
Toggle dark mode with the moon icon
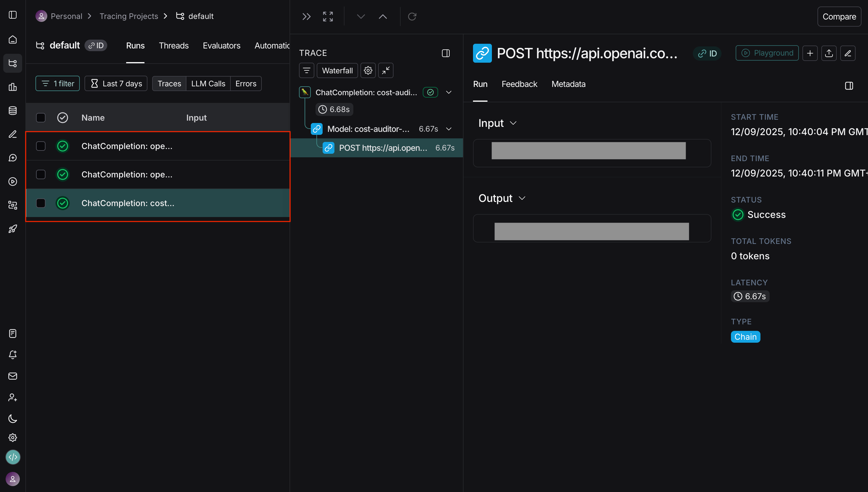coord(12,419)
